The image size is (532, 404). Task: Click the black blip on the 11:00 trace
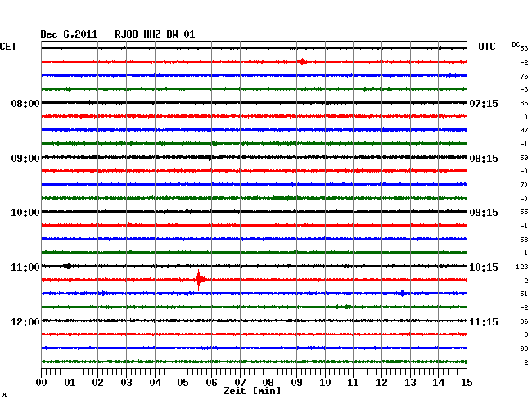(67, 266)
